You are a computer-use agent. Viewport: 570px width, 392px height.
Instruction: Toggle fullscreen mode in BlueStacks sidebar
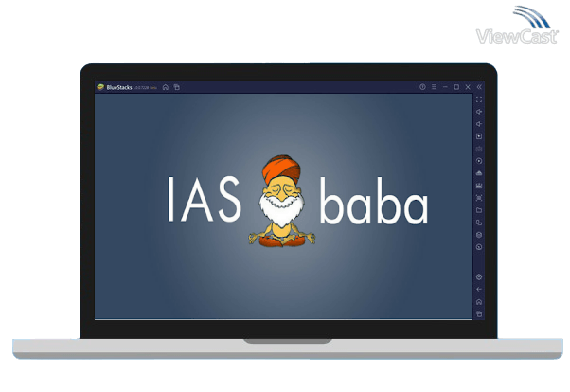[x=479, y=99]
